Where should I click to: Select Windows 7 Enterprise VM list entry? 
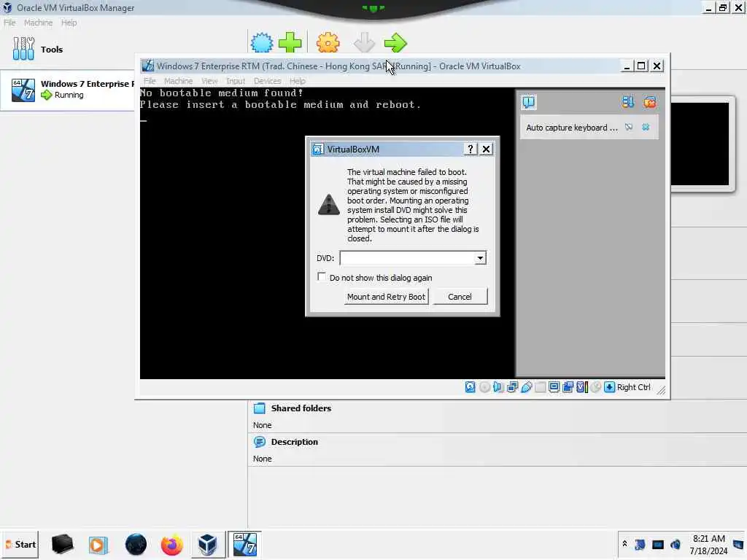coord(68,90)
